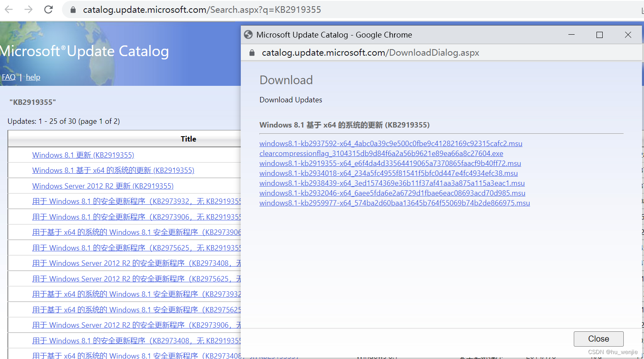
Task: Open the Windows 8.1 更新 (KB2919355) entry
Action: tap(83, 155)
